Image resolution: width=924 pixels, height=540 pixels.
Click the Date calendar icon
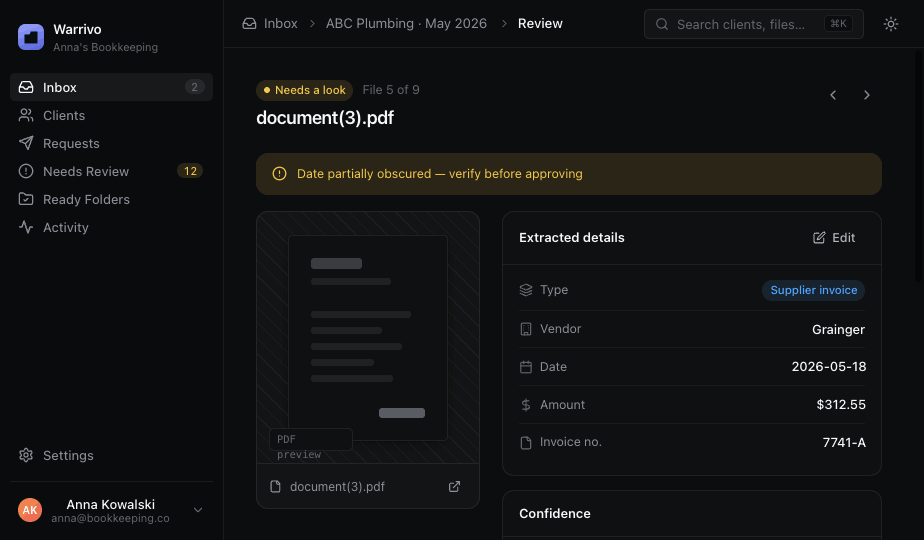coord(526,367)
